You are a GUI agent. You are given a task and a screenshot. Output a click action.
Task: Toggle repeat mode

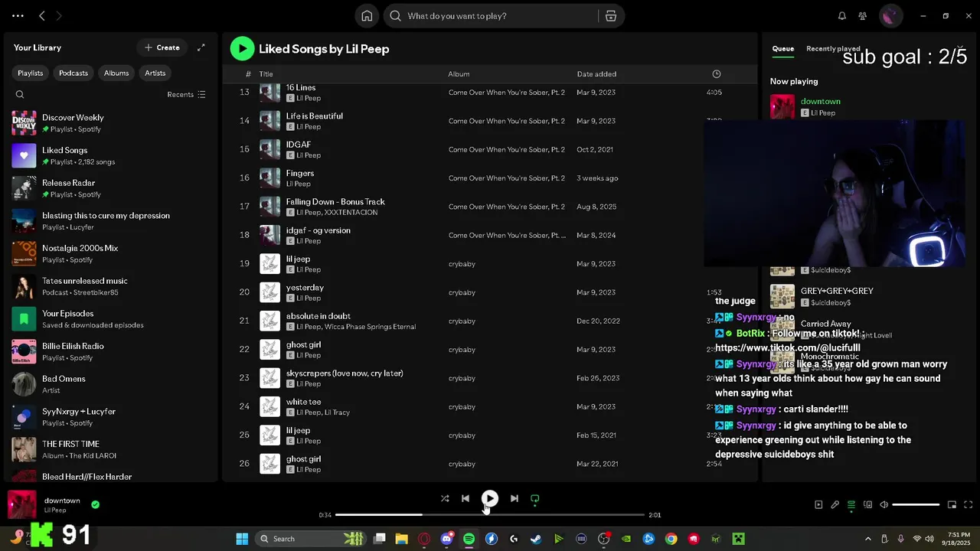tap(535, 499)
